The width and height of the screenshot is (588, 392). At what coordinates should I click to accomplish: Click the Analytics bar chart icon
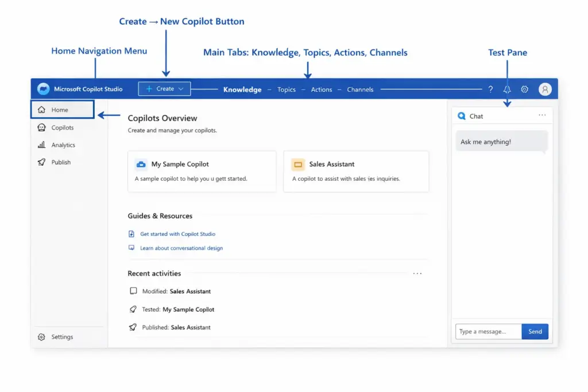pos(41,145)
